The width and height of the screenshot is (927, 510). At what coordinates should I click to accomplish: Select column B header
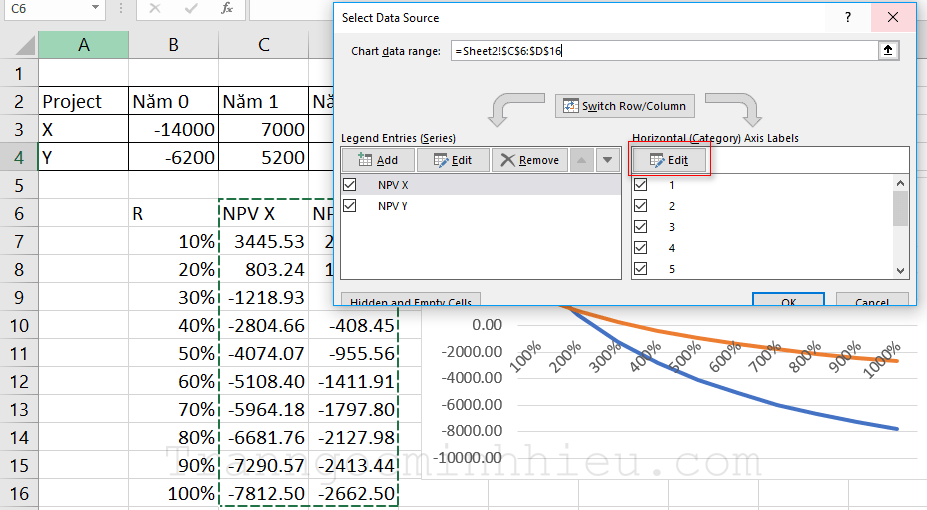coord(173,45)
